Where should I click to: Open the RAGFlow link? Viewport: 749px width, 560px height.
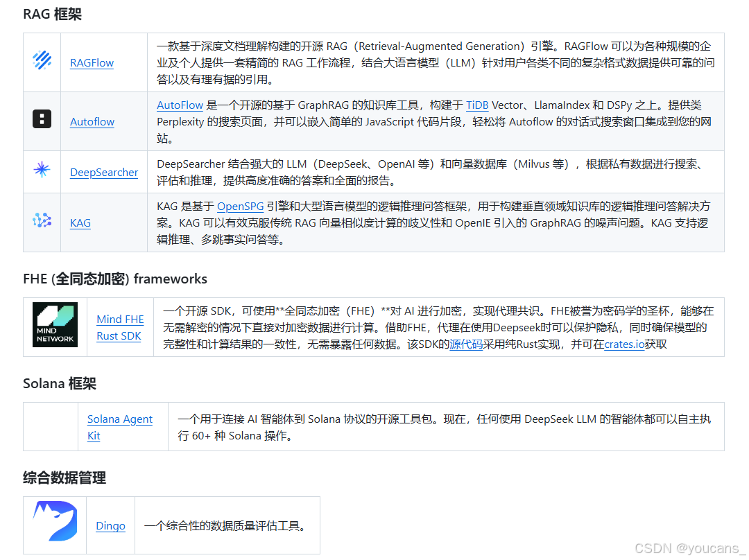click(x=92, y=63)
